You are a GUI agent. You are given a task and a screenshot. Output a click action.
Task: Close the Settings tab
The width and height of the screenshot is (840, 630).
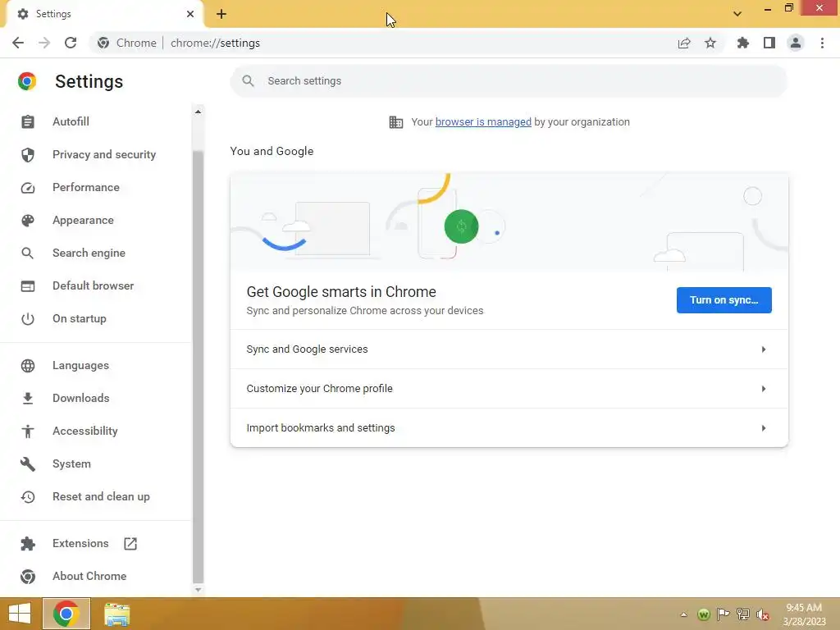pyautogui.click(x=190, y=14)
